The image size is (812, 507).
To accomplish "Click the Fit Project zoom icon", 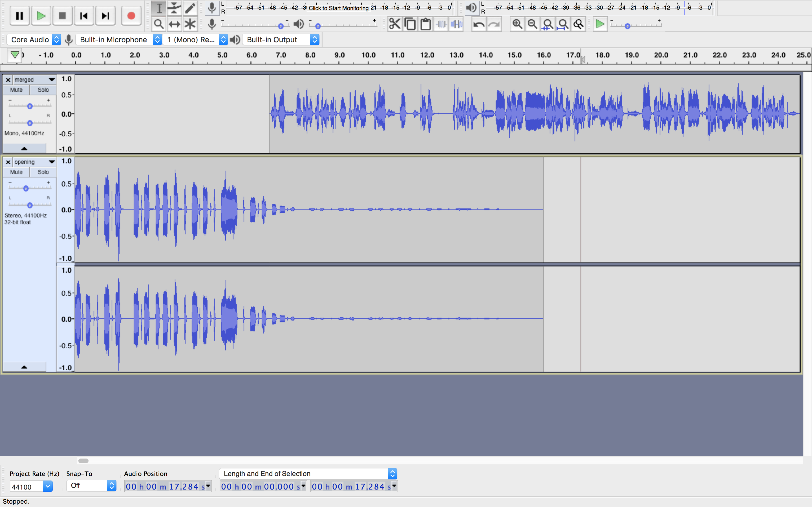I will pos(563,24).
